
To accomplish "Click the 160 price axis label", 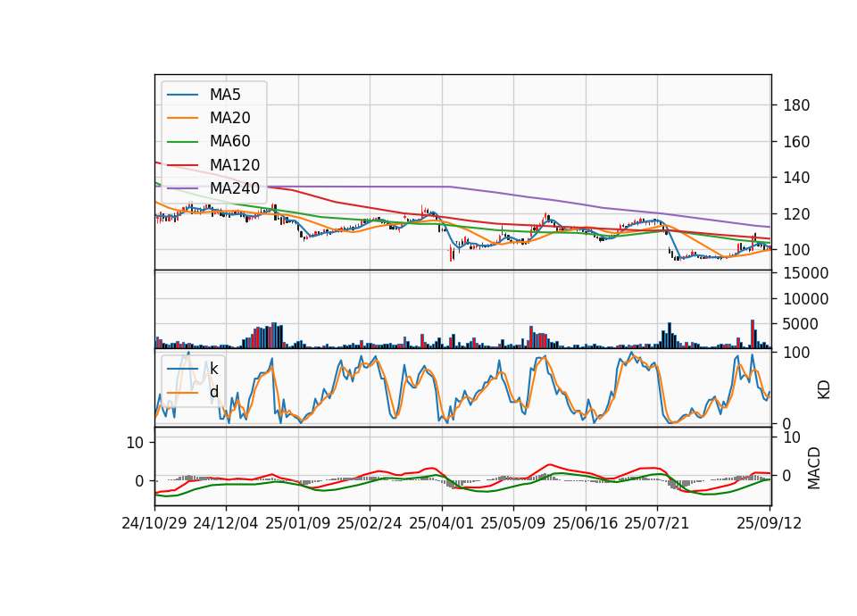I will (x=796, y=142).
